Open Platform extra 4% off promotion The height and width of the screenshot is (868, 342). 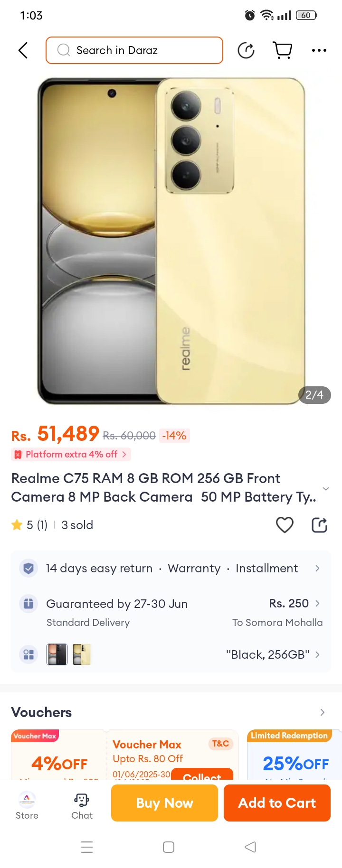tap(71, 454)
